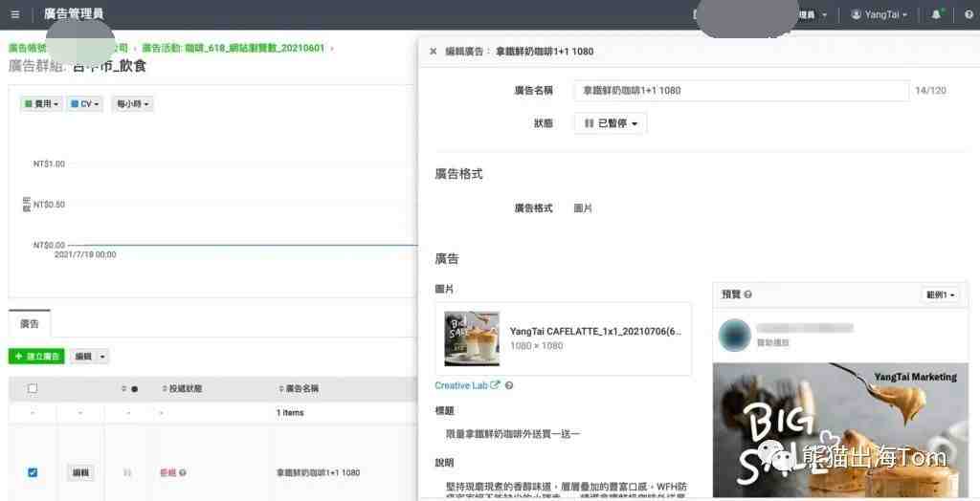Sort by 廣告名稱 column header
The width and height of the screenshot is (980, 501).
click(299, 388)
